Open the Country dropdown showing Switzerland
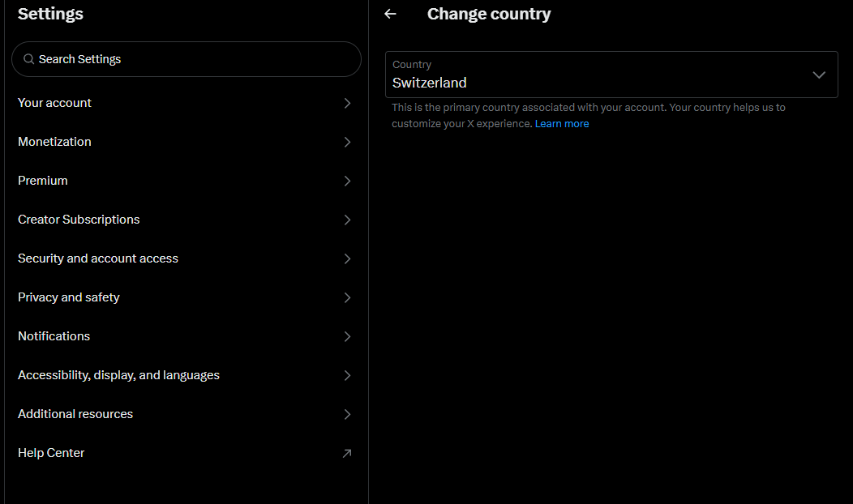This screenshot has height=504, width=853. [x=611, y=75]
